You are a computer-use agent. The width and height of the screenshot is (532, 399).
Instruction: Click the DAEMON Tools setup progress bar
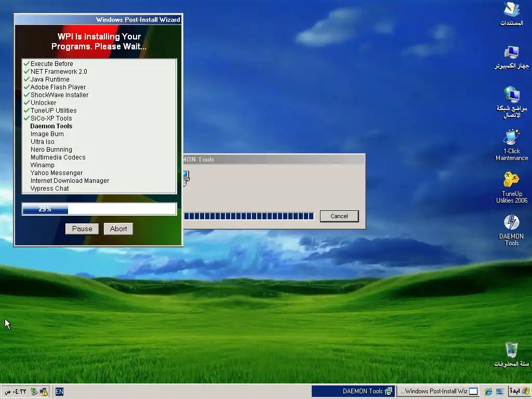click(x=249, y=216)
